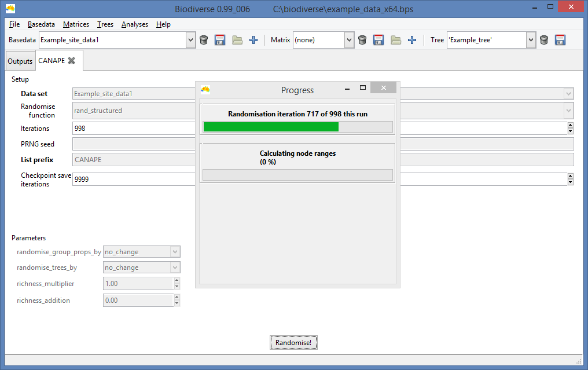Click the basedata save floppy icon
The image size is (588, 370).
coord(220,40)
